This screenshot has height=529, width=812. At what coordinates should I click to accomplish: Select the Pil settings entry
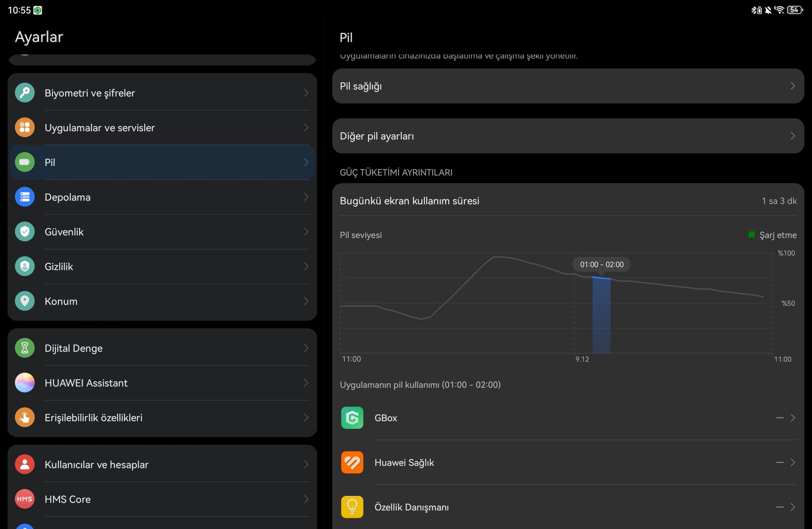pyautogui.click(x=162, y=162)
